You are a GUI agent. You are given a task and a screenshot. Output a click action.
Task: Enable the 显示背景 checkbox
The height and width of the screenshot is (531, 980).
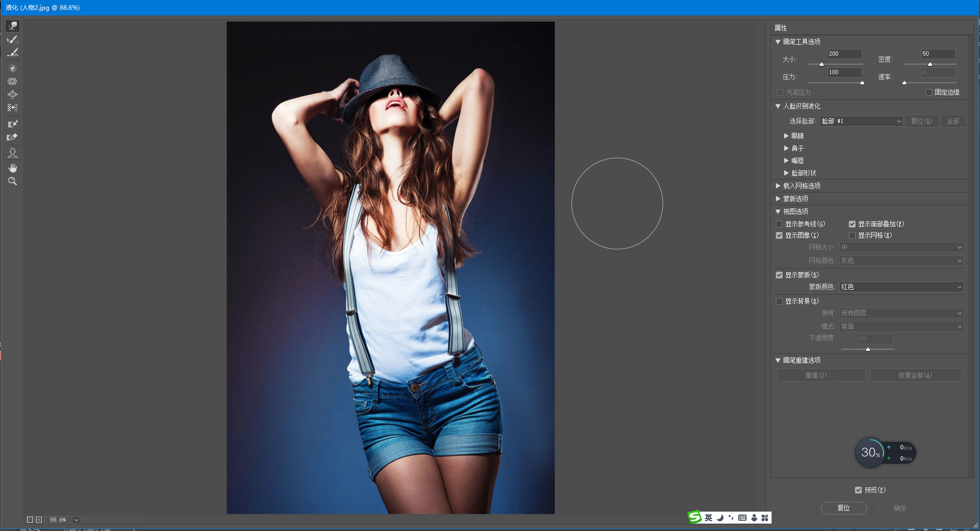coord(779,302)
